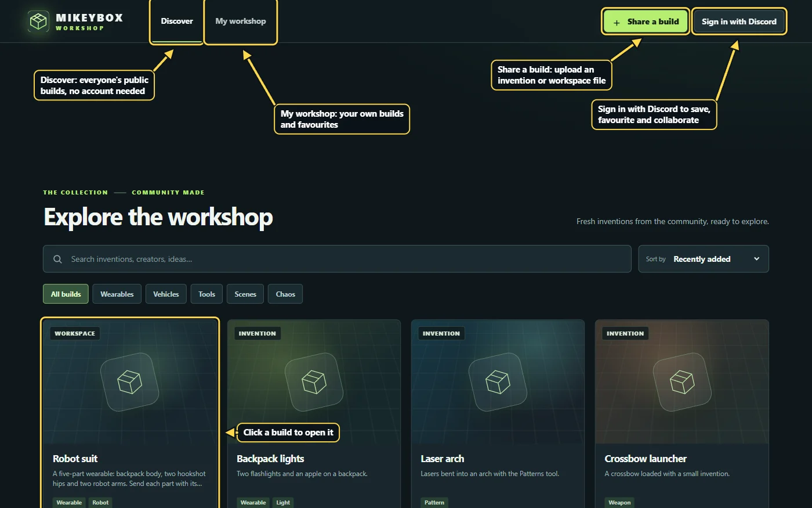The height and width of the screenshot is (508, 812).
Task: Click the Mikeybox Workshop cube logo
Action: [x=38, y=21]
